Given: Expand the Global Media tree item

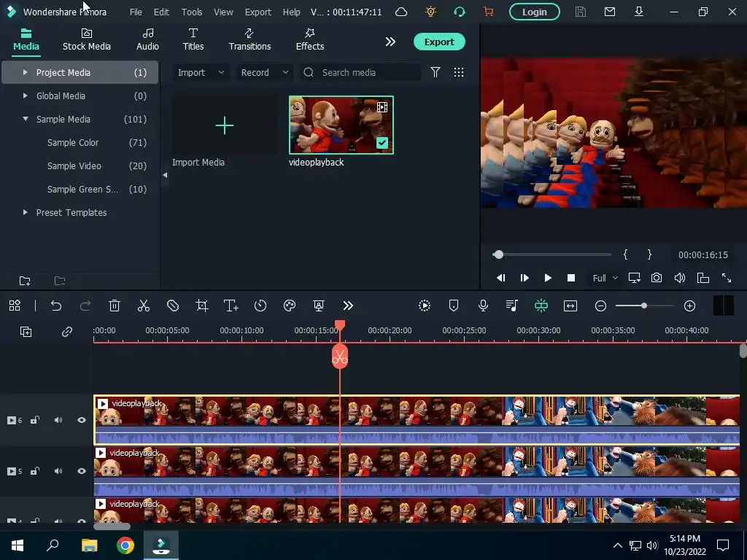Looking at the screenshot, I should tap(26, 96).
